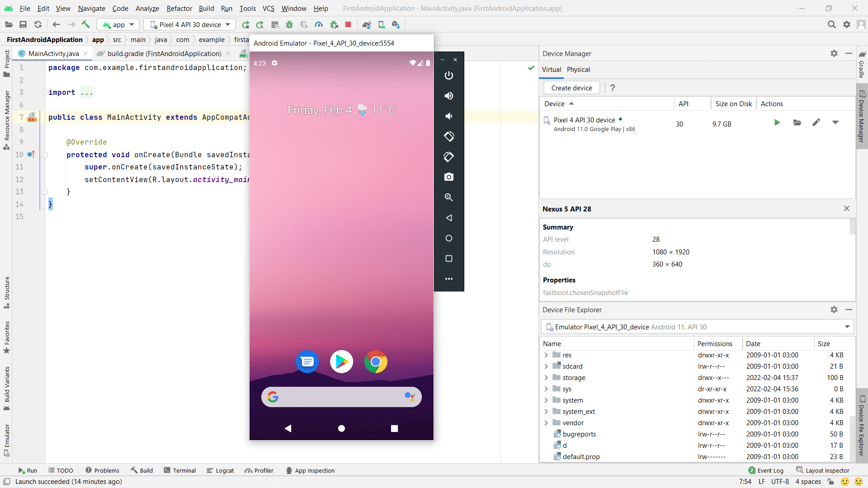This screenshot has width=868, height=488.
Task: Open Device Manager help question mark
Action: [x=613, y=88]
